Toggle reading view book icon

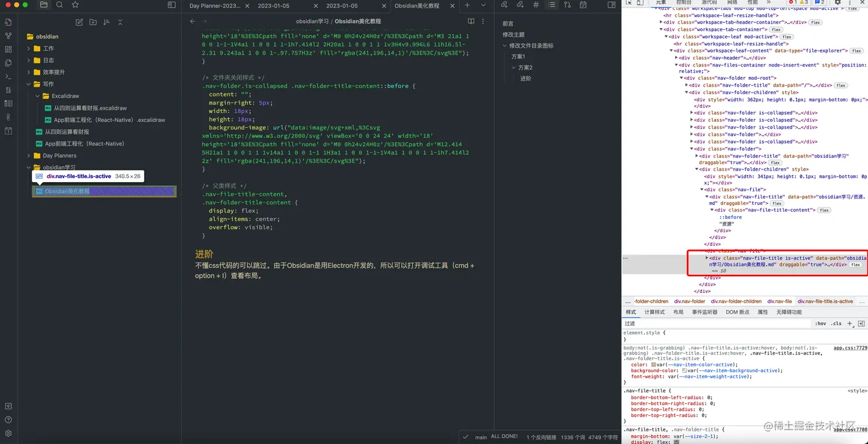471,21
